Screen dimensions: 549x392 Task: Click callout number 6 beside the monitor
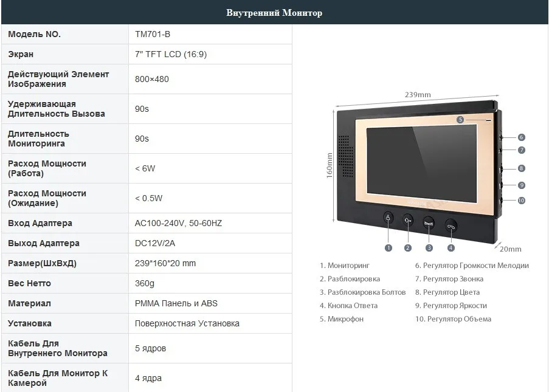[522, 137]
